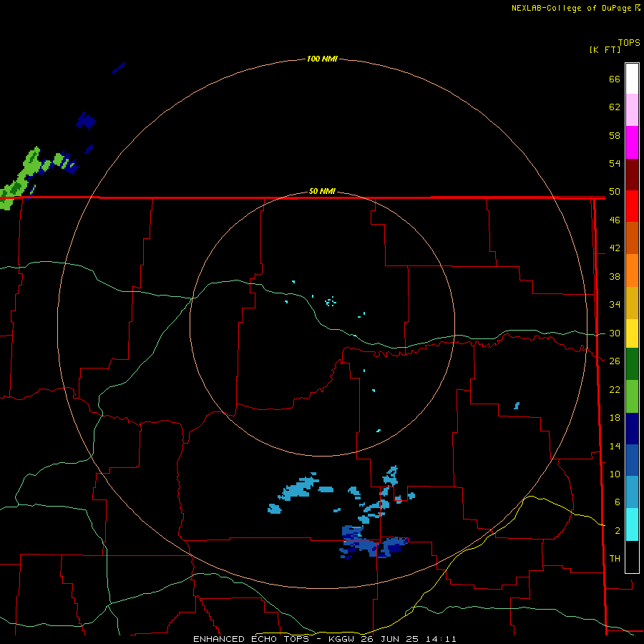Click the legend value '30'

point(615,333)
